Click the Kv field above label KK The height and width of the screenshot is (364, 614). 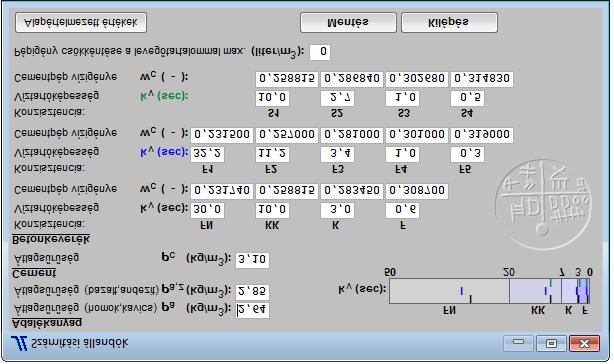[273, 210]
